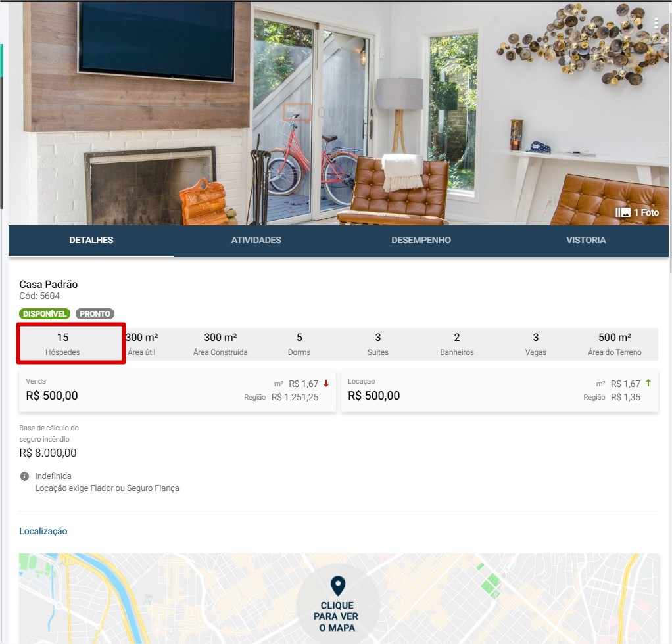Click the map pin icon
The image size is (672, 644).
point(338,586)
